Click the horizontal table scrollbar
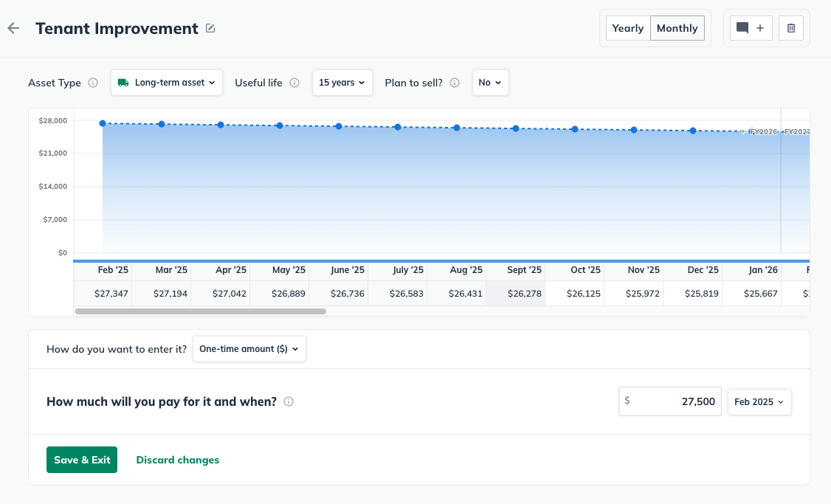The image size is (831, 504). tap(201, 311)
